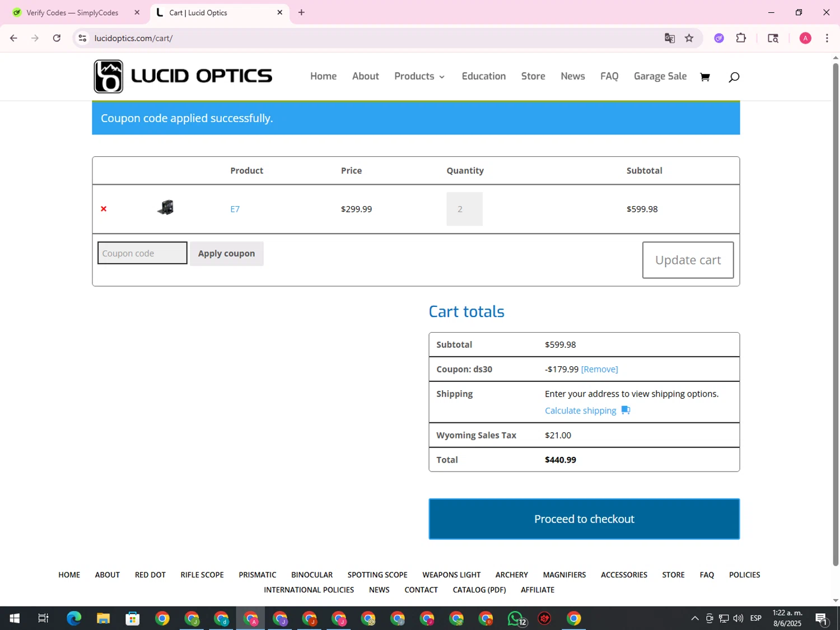Image resolution: width=840 pixels, height=630 pixels.
Task: Open the FAQ nav item
Action: click(x=609, y=76)
